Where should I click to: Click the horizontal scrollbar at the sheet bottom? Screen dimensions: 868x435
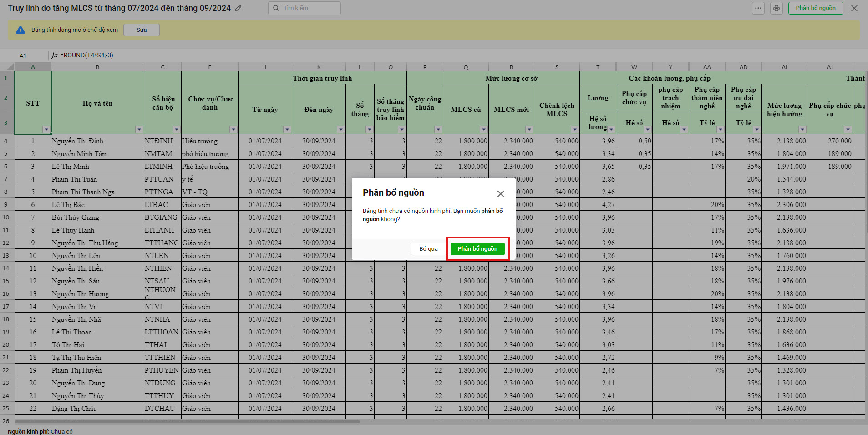[x=188, y=422]
